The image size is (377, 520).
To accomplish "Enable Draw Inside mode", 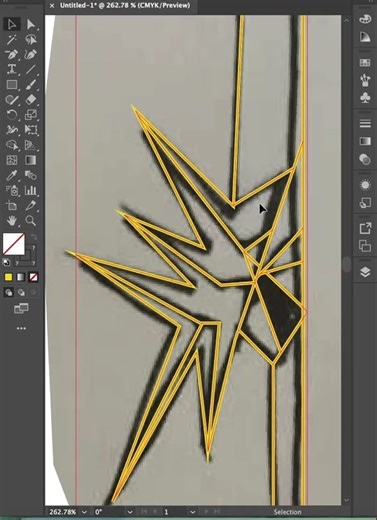I will click(x=33, y=292).
